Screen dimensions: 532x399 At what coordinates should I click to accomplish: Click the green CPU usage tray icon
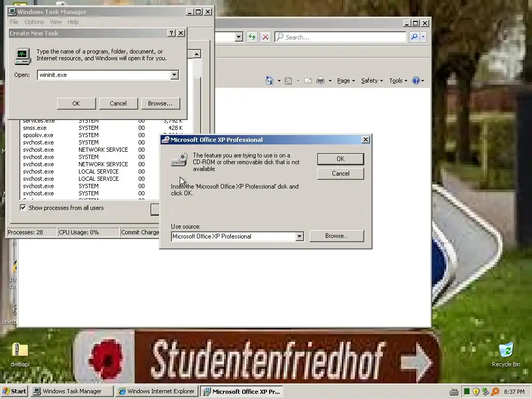(x=467, y=392)
